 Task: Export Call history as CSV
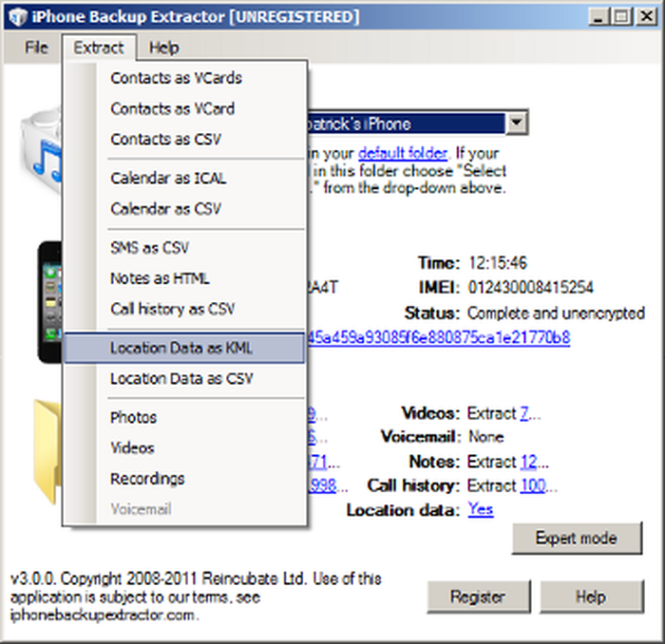pyautogui.click(x=184, y=309)
